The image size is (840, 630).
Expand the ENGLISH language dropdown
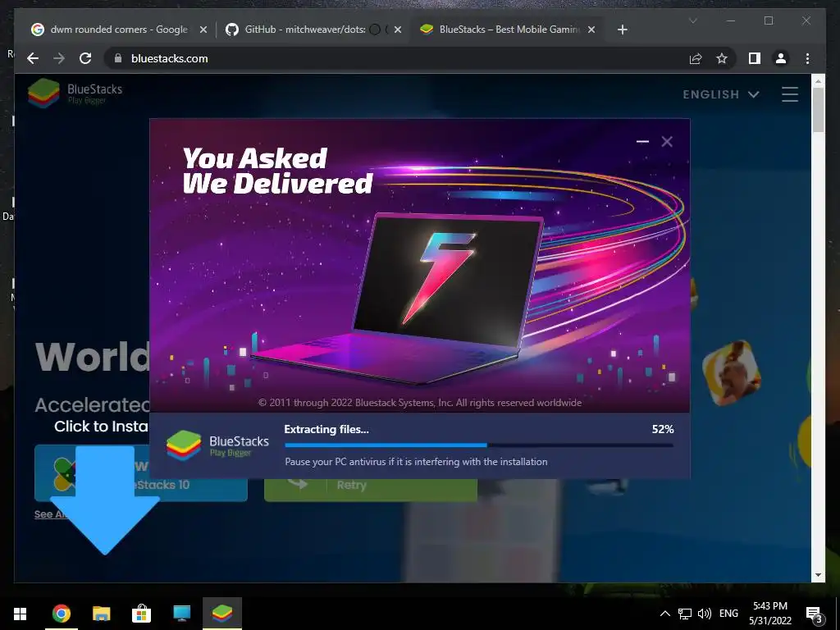tap(720, 94)
